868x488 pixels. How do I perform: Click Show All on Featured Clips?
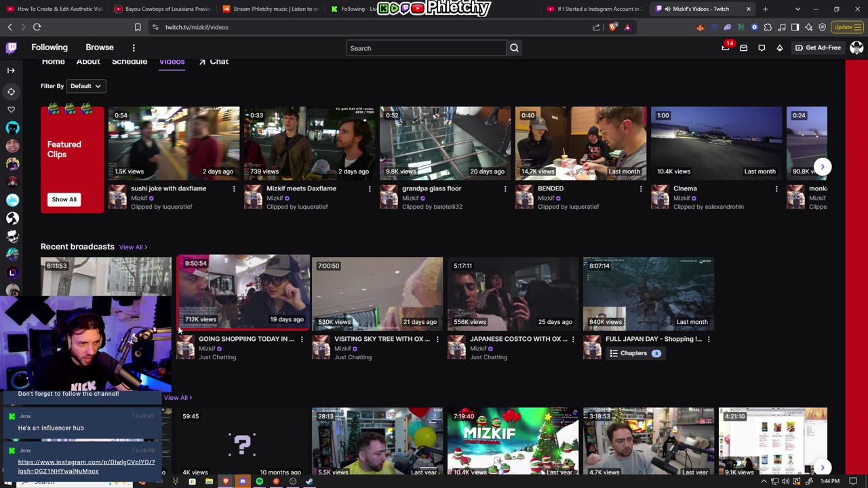click(64, 199)
